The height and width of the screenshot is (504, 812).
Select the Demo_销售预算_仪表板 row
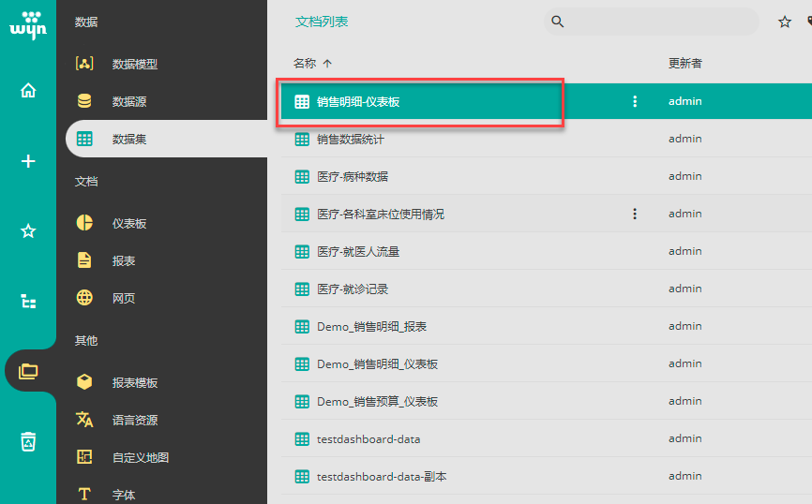(x=377, y=401)
